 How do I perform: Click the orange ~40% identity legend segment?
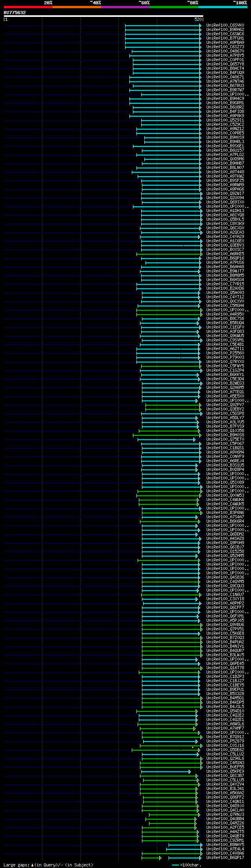pyautogui.click(x=77, y=7)
